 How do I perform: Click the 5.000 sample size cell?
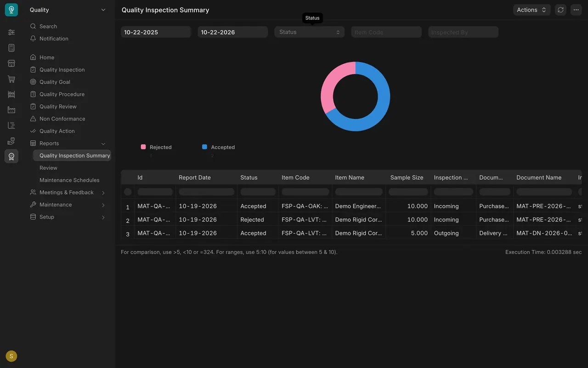tap(408, 233)
